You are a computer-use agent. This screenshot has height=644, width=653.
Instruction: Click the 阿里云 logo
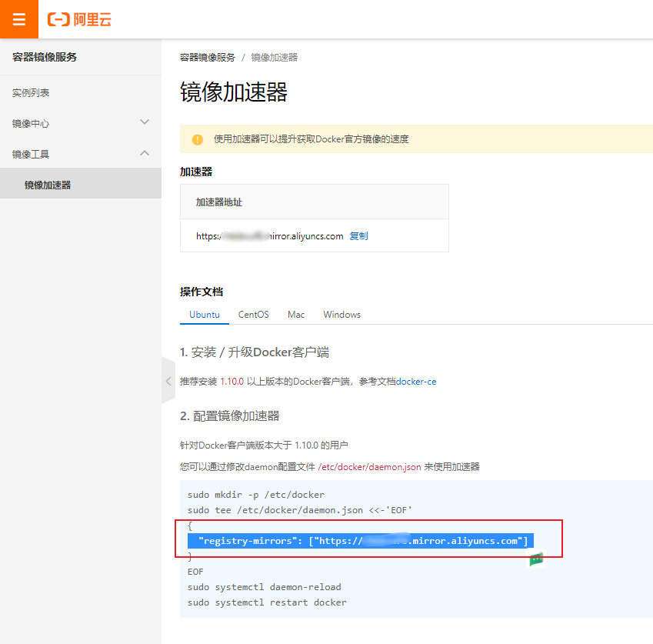point(79,19)
